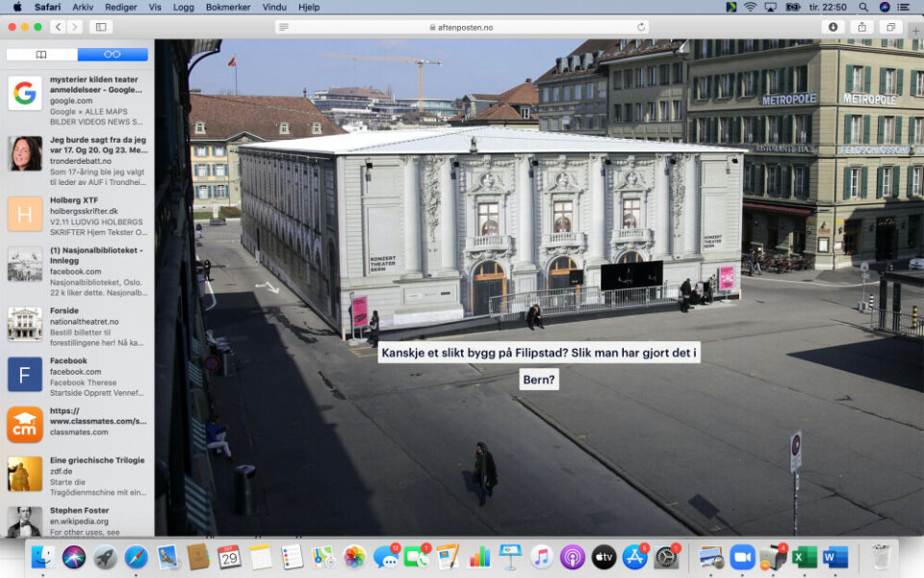Click the Share icon in Safari toolbar
This screenshot has width=924, height=578.
coord(861,27)
